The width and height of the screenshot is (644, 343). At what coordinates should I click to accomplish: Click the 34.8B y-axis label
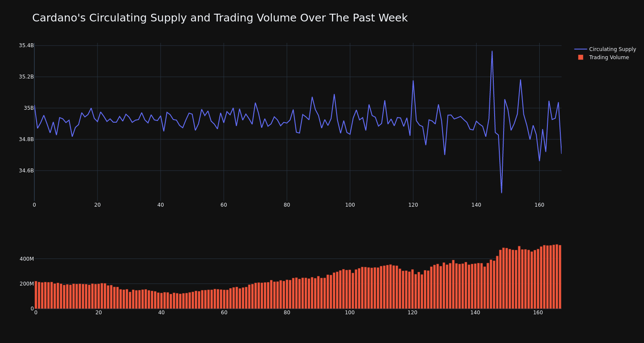click(x=26, y=139)
